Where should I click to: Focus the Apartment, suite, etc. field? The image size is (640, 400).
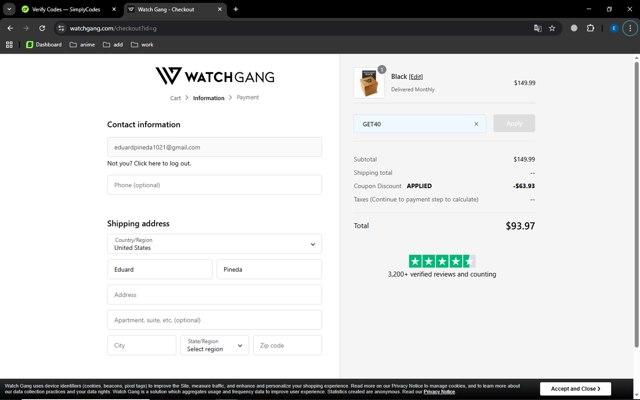(214, 320)
